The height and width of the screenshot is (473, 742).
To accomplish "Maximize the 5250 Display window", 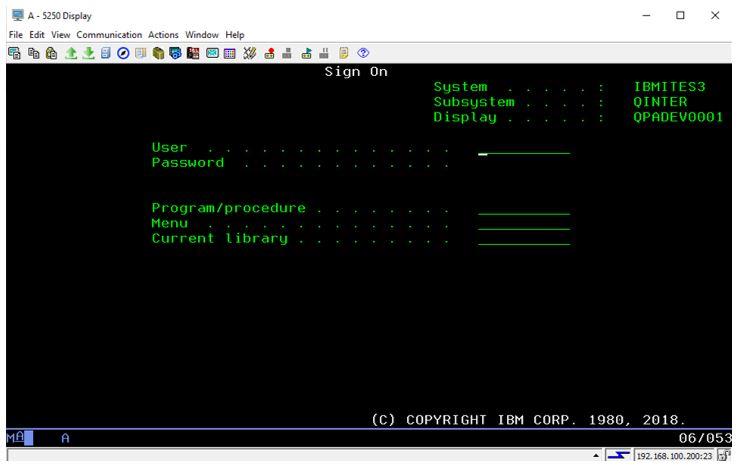I will (x=680, y=16).
